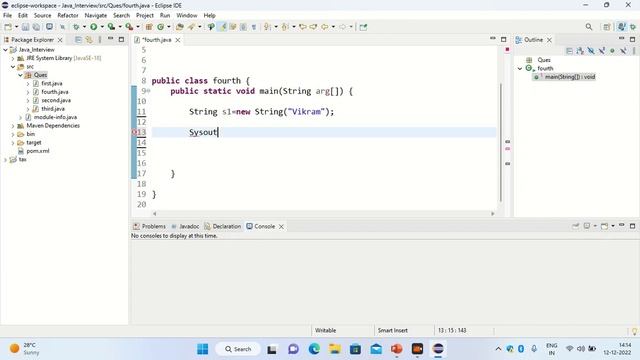640x360 pixels.
Task: Switch to the Debug perspective icon
Action: click(x=633, y=27)
